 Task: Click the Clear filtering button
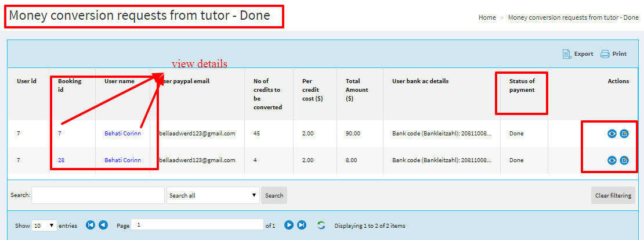(x=613, y=195)
